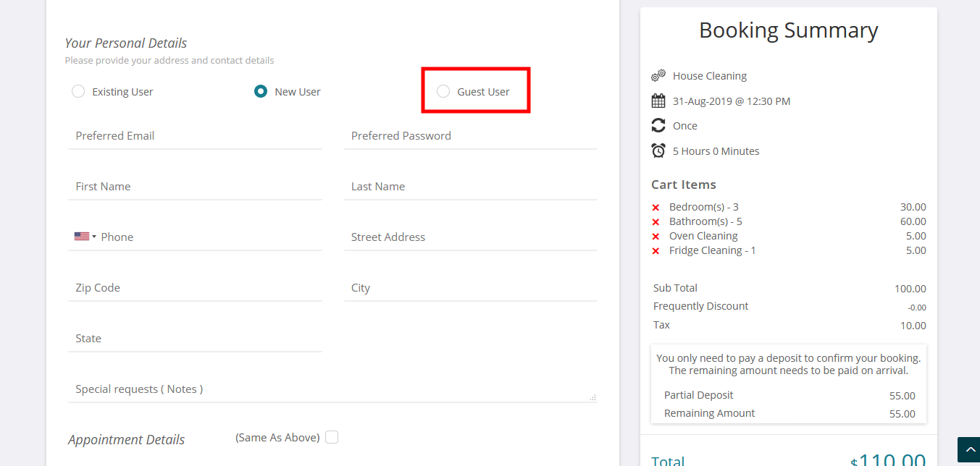This screenshot has height=466, width=980.
Task: Remove Bedroom(s) - 3 from cart
Action: pos(656,208)
